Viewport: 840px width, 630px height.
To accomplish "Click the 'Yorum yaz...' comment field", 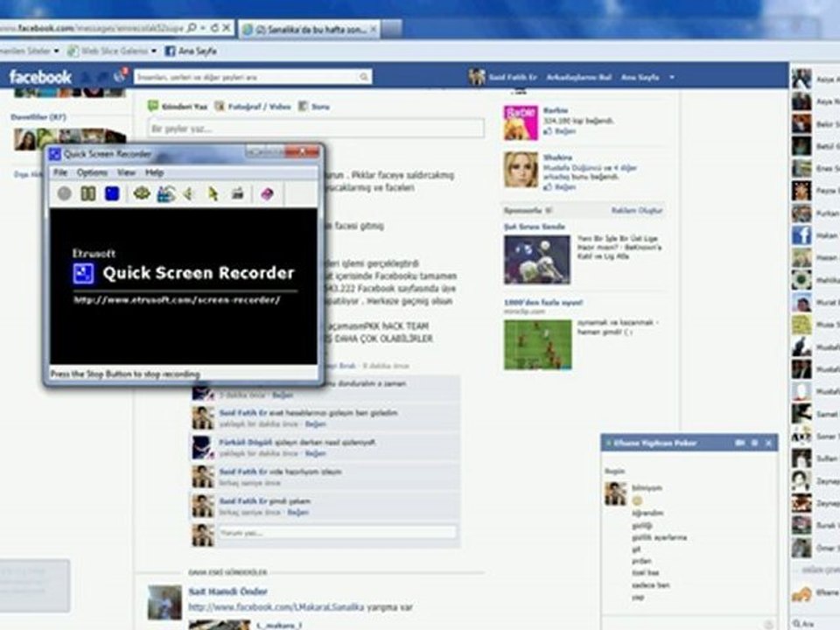I will (x=337, y=533).
